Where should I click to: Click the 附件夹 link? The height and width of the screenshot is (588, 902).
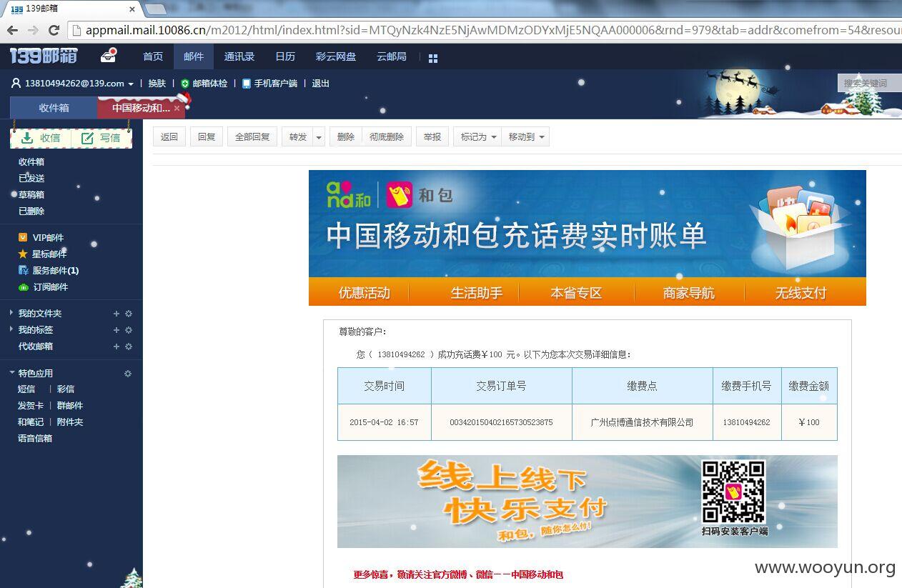click(70, 422)
